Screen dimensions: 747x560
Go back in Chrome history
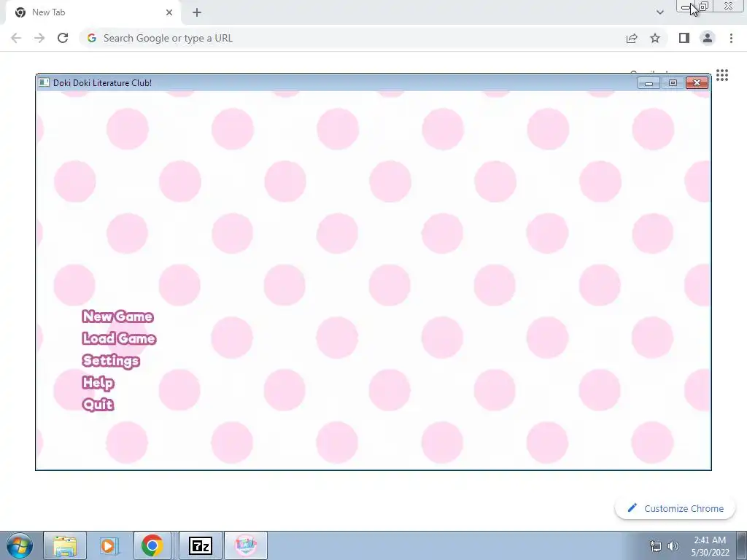[16, 38]
